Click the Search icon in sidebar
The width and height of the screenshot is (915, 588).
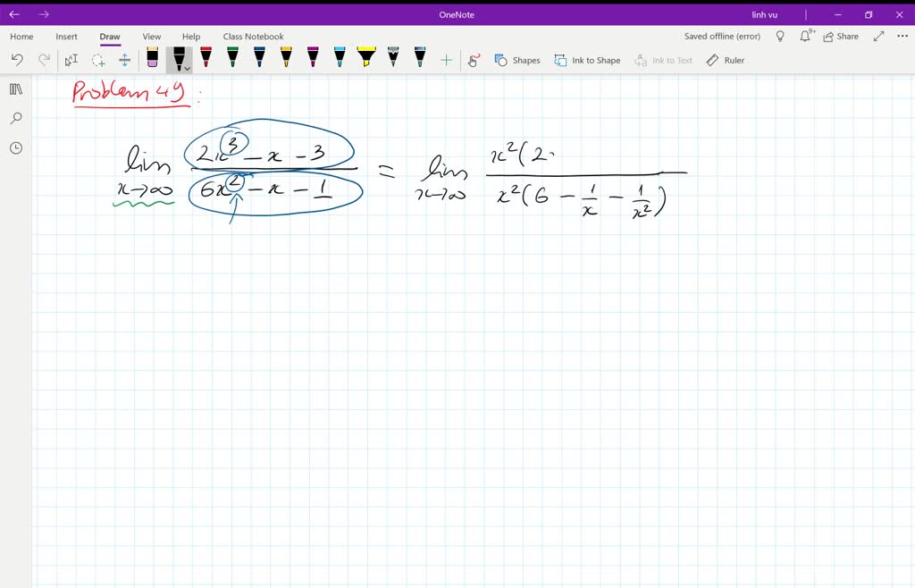pos(15,117)
